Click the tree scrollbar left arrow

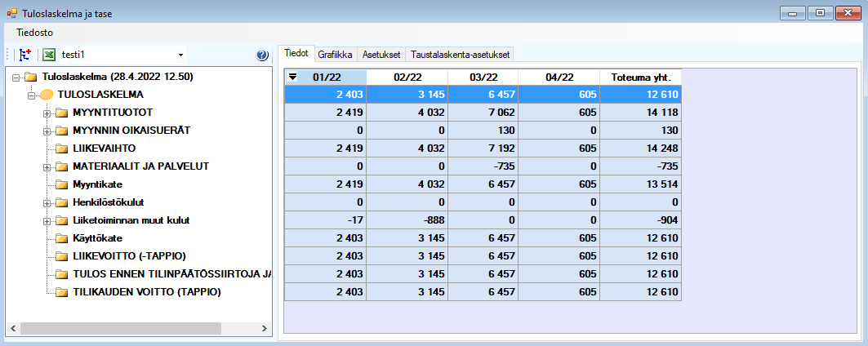click(12, 328)
